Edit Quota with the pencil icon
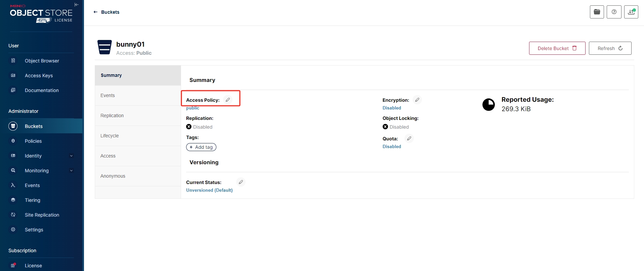The image size is (644, 271). click(409, 138)
